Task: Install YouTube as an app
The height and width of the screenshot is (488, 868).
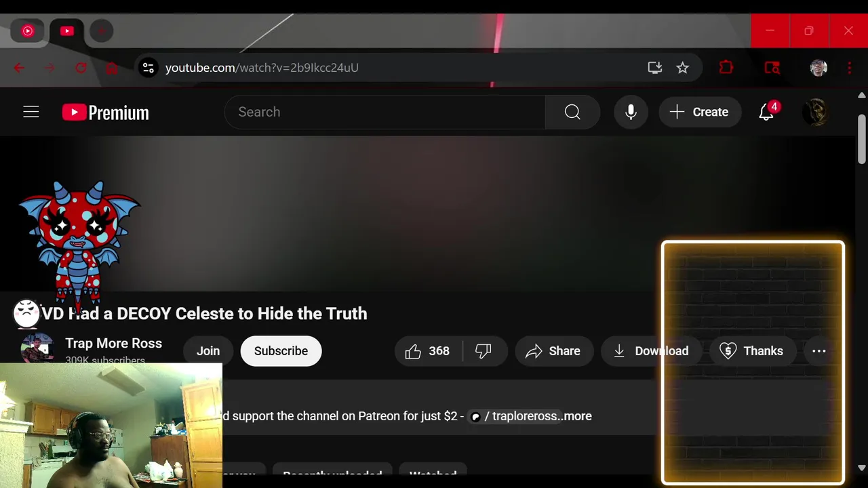Action: (x=654, y=68)
